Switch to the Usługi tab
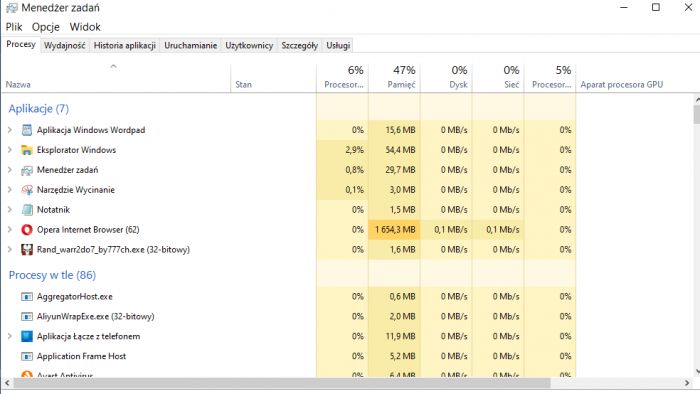Image resolution: width=700 pixels, height=394 pixels. [338, 46]
